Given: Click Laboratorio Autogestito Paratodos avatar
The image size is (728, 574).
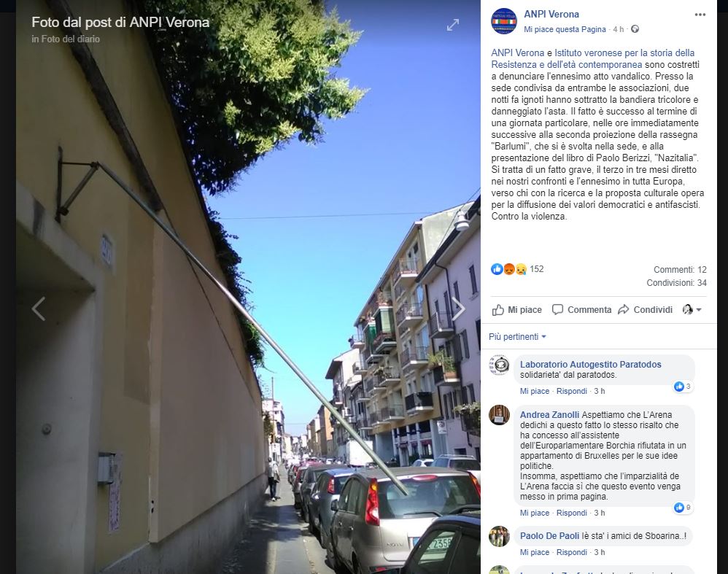Looking at the screenshot, I should 499,365.
